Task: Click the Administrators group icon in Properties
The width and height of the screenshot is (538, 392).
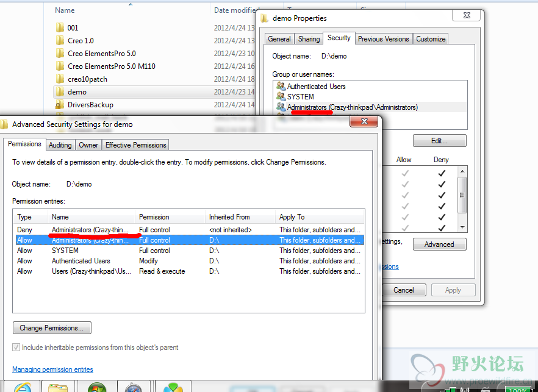Action: [281, 107]
